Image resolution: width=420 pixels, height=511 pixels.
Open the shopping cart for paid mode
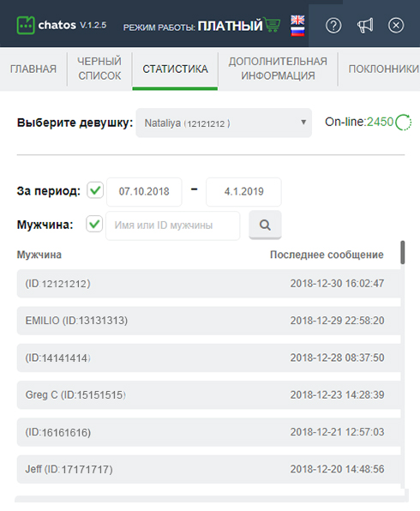click(x=273, y=25)
